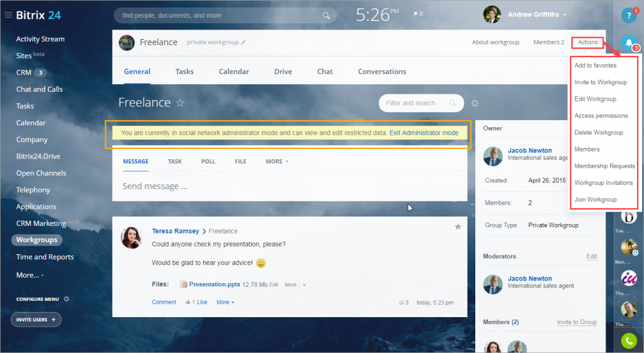Open the workgroup Chat tab
The height and width of the screenshot is (353, 644).
click(x=325, y=72)
